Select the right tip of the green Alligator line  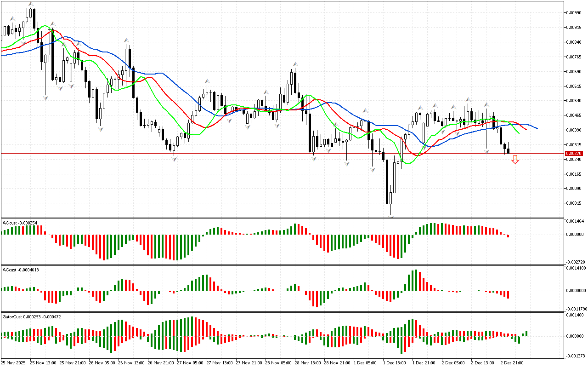519,134
